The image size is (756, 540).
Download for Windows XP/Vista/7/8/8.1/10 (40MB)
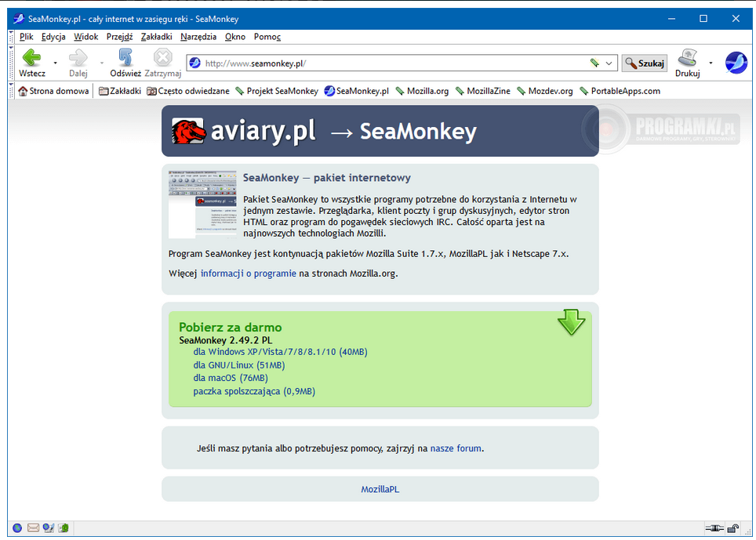[x=280, y=352]
